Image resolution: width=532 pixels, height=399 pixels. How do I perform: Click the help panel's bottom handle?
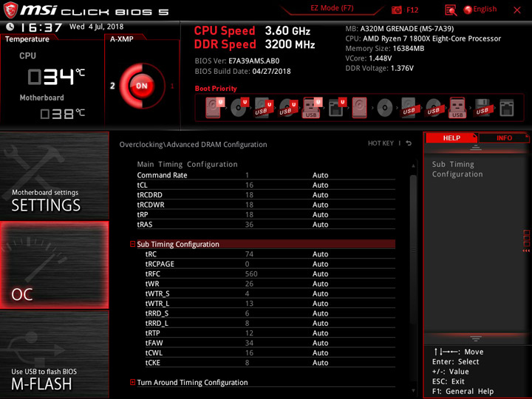(x=476, y=338)
